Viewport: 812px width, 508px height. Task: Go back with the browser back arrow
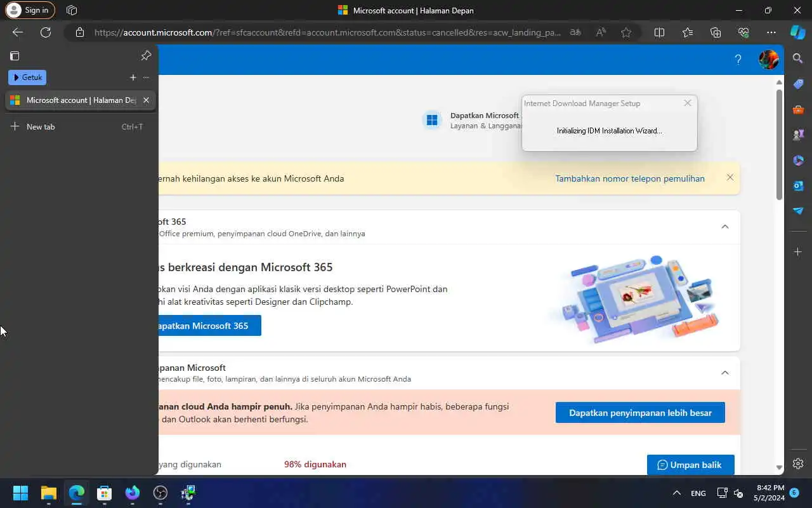click(x=18, y=32)
